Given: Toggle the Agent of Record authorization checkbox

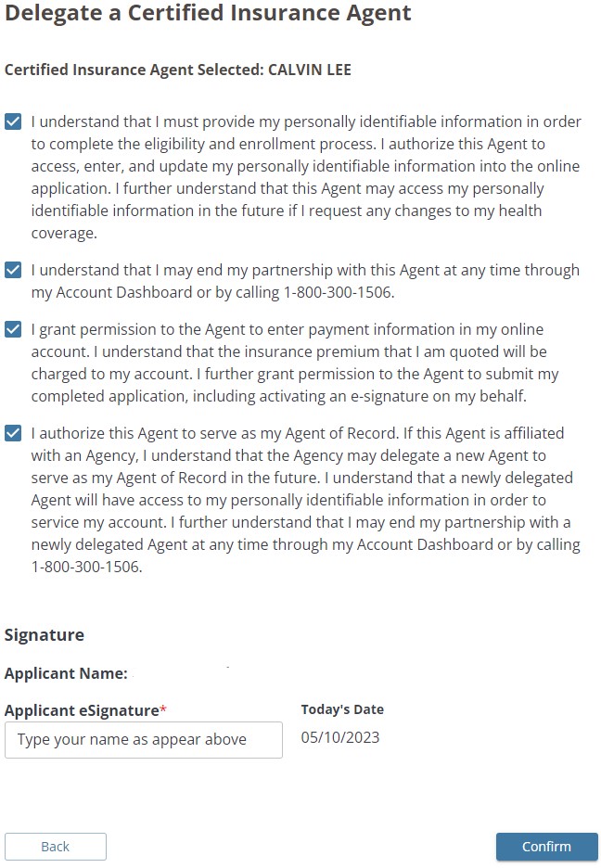Looking at the screenshot, I should click(x=13, y=434).
